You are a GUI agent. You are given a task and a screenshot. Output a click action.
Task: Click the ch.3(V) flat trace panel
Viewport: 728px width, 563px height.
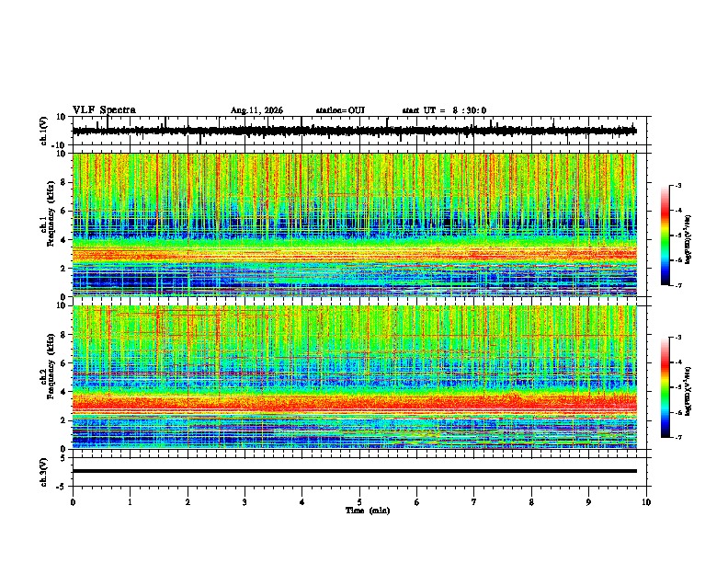tap(361, 472)
